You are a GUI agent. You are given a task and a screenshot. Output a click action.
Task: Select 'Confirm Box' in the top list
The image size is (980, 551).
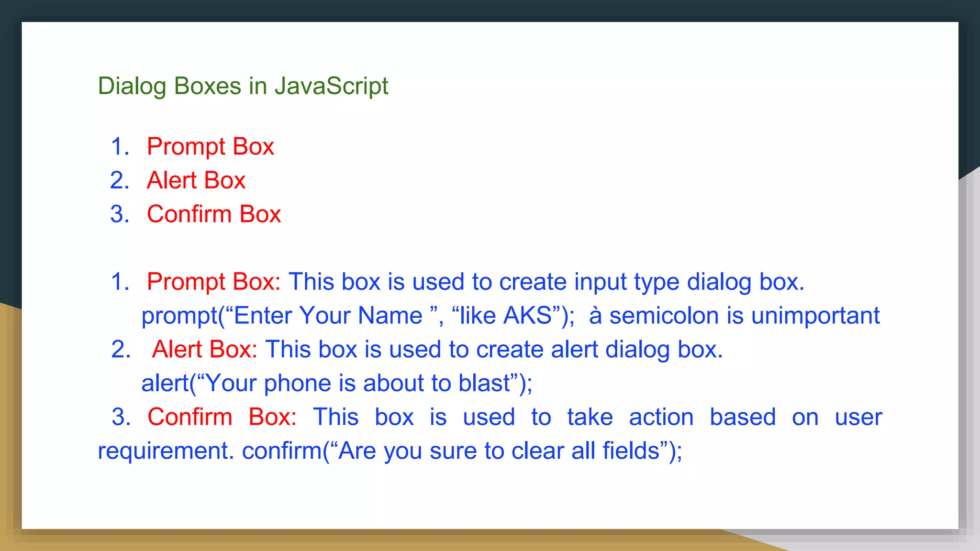pos(214,214)
